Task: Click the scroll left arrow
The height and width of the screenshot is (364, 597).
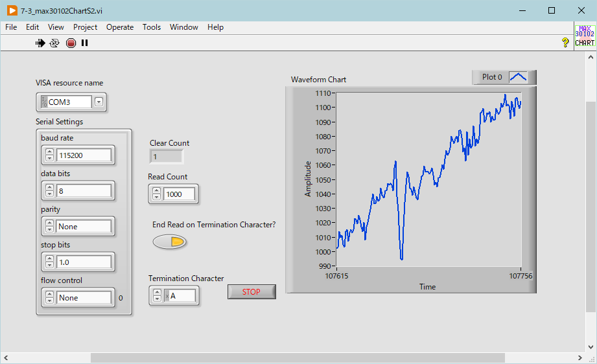Action: coord(6,358)
